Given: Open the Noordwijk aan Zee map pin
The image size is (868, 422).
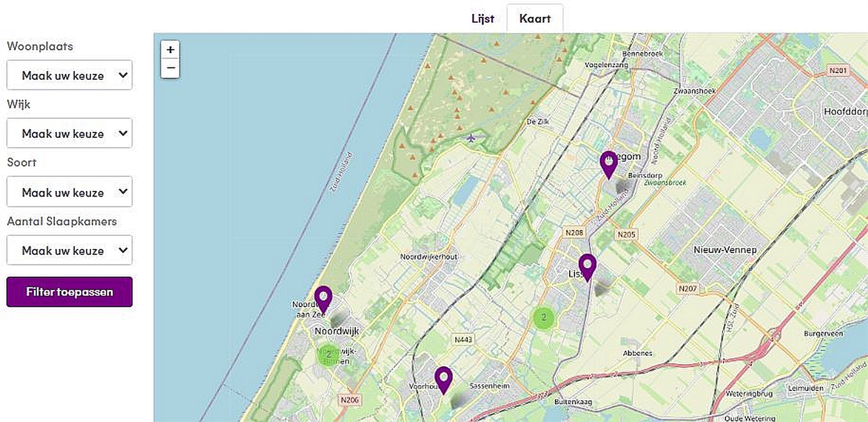Looking at the screenshot, I should [x=323, y=298].
